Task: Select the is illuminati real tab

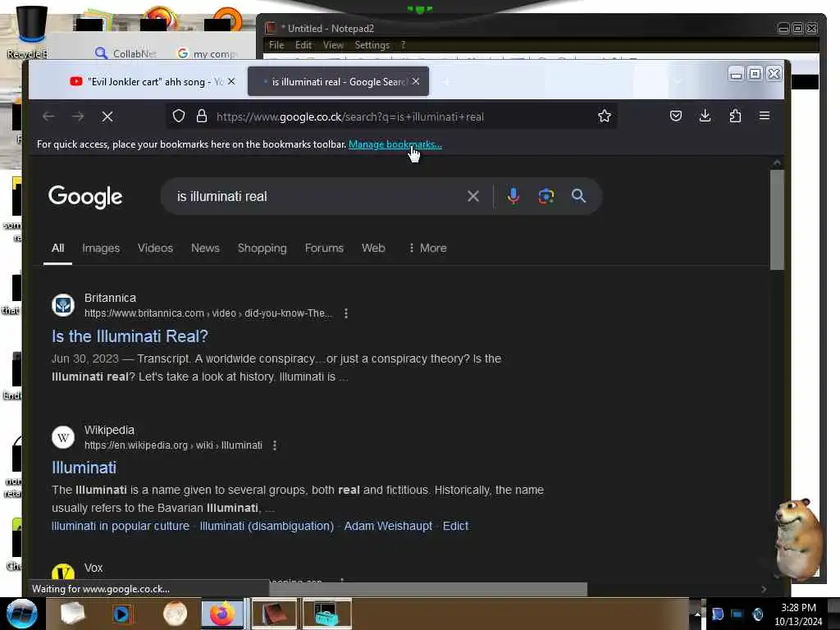Action: tap(338, 81)
